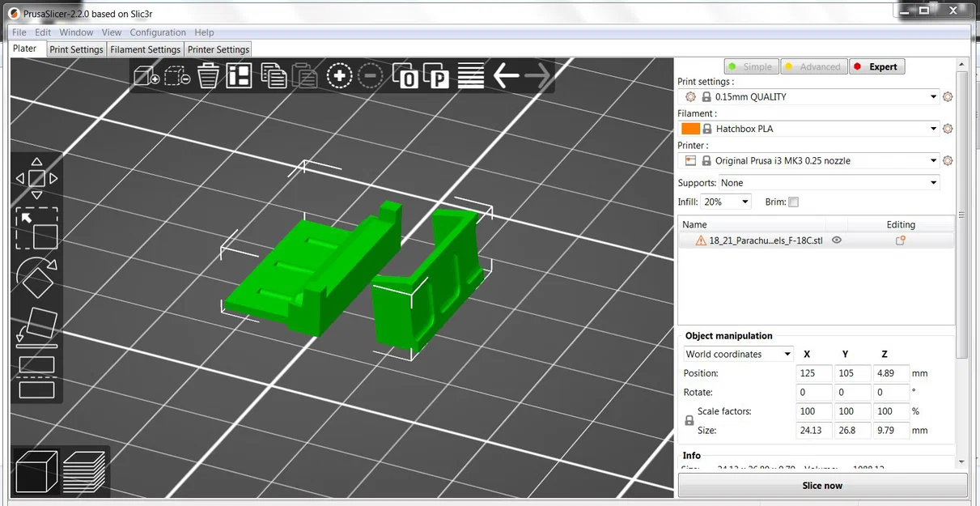Open the Window menu
The height and width of the screenshot is (506, 980).
tap(76, 32)
